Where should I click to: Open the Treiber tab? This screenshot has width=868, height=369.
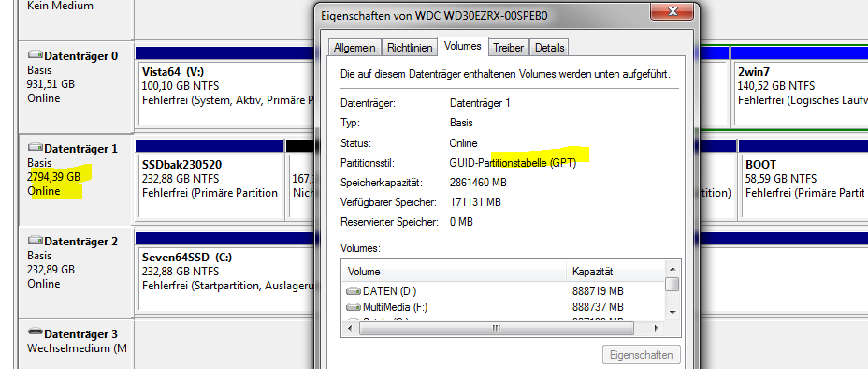pyautogui.click(x=508, y=48)
